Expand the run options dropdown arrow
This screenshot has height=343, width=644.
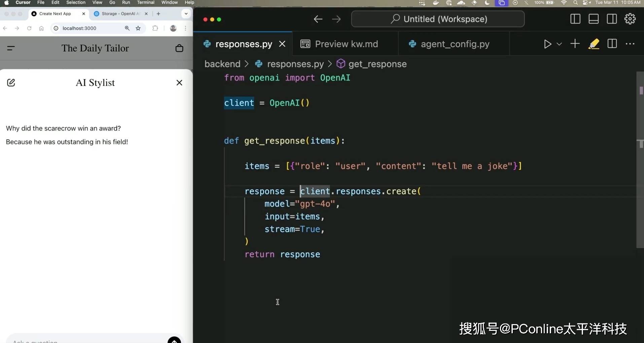(559, 44)
